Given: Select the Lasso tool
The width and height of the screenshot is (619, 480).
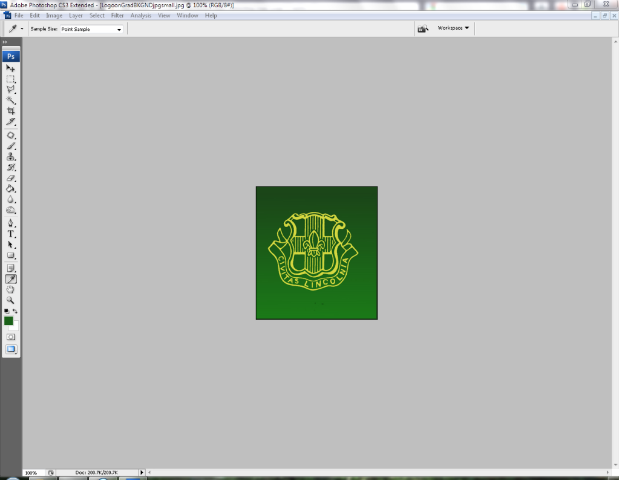Looking at the screenshot, I should point(11,89).
